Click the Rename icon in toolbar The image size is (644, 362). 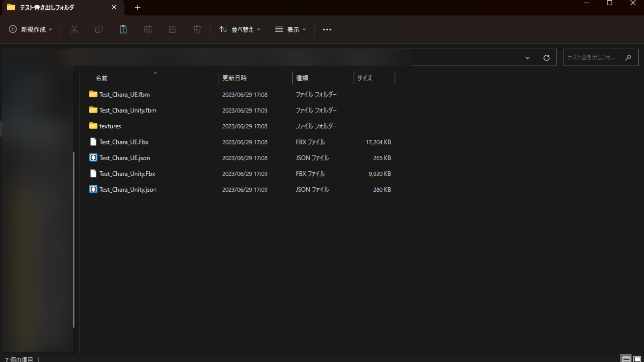tap(148, 29)
